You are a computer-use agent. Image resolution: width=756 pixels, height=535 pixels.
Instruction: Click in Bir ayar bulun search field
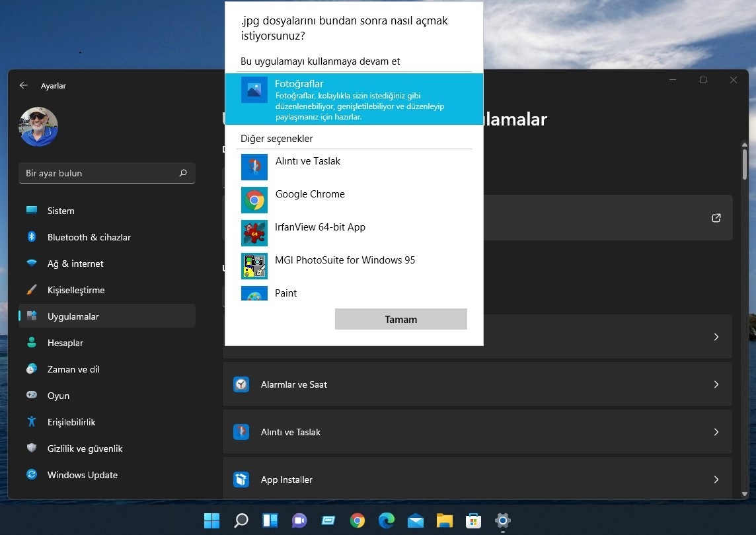coord(107,173)
